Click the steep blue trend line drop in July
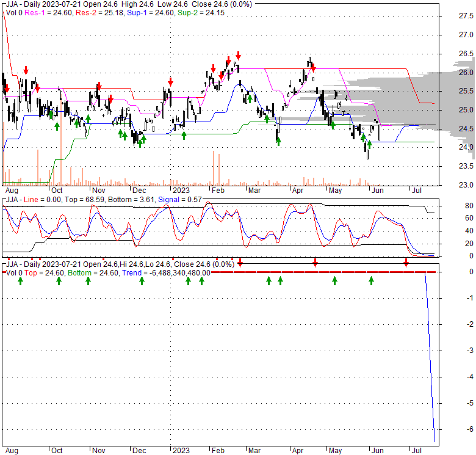Viewport: 476px width, 455px height. [430, 357]
